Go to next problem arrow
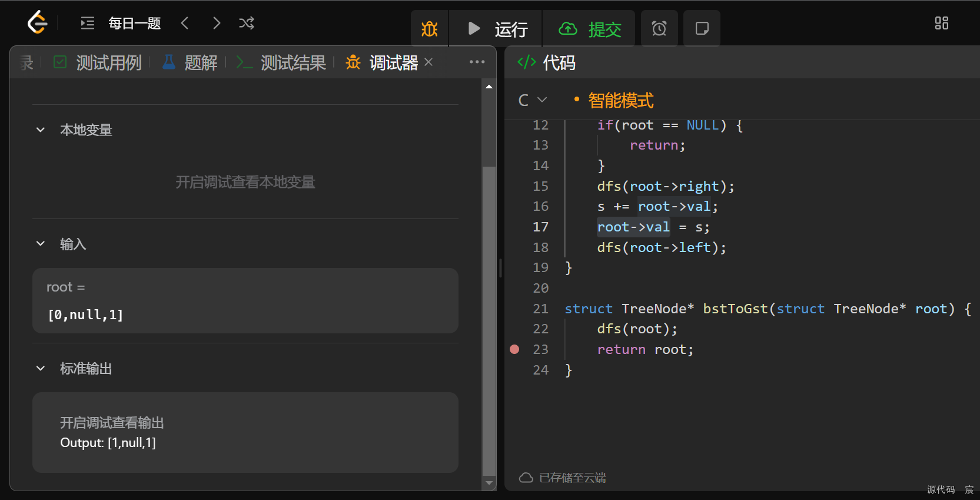 coord(217,23)
